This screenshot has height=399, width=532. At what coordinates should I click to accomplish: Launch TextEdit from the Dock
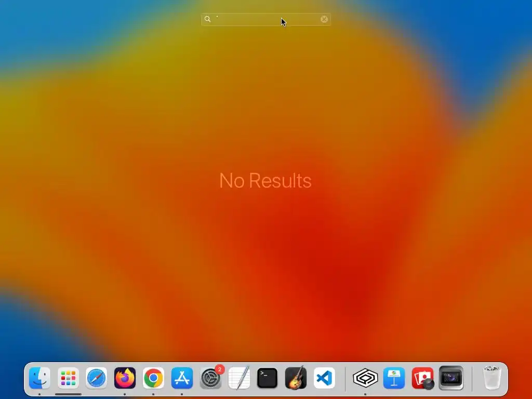[x=239, y=378]
